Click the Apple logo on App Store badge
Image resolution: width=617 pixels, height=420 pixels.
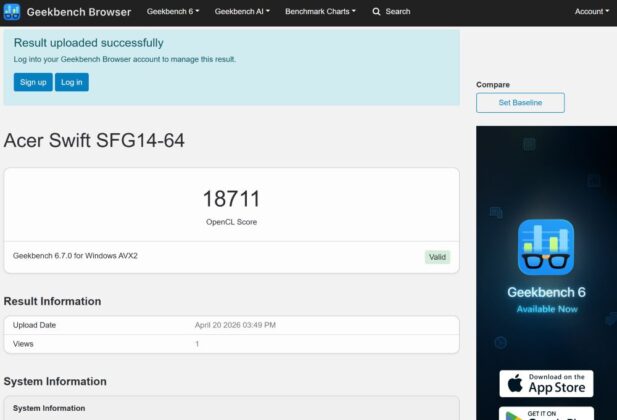coord(515,383)
